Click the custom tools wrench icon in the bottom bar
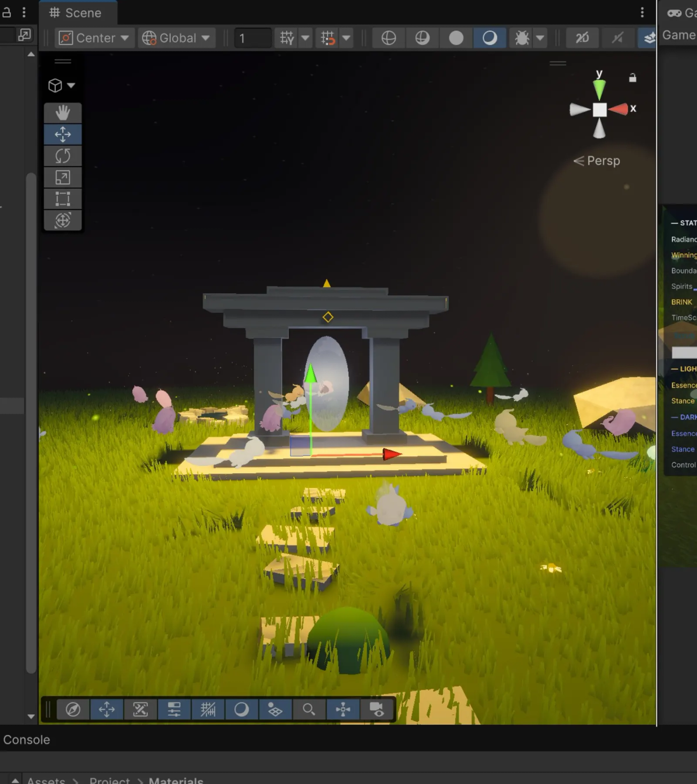The width and height of the screenshot is (697, 784). pos(140,709)
